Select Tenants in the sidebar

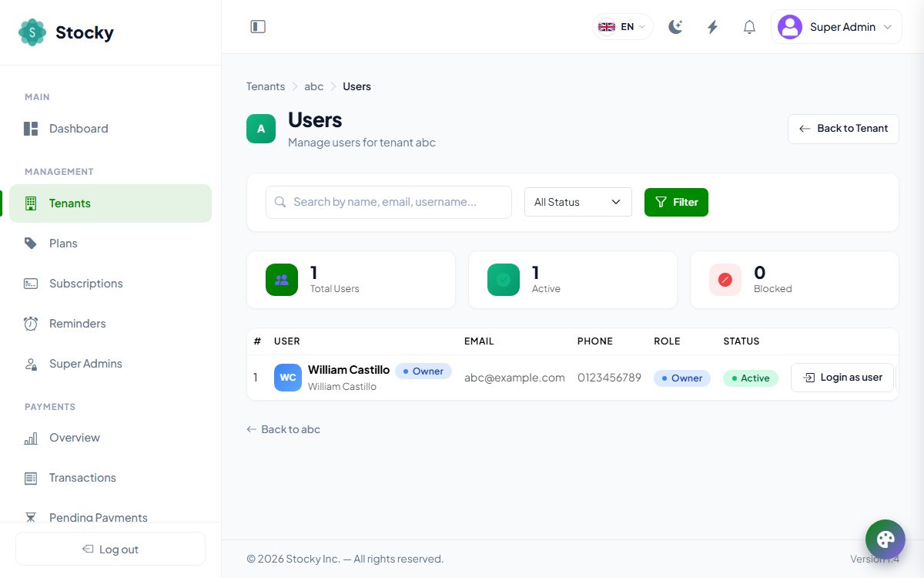pos(110,203)
